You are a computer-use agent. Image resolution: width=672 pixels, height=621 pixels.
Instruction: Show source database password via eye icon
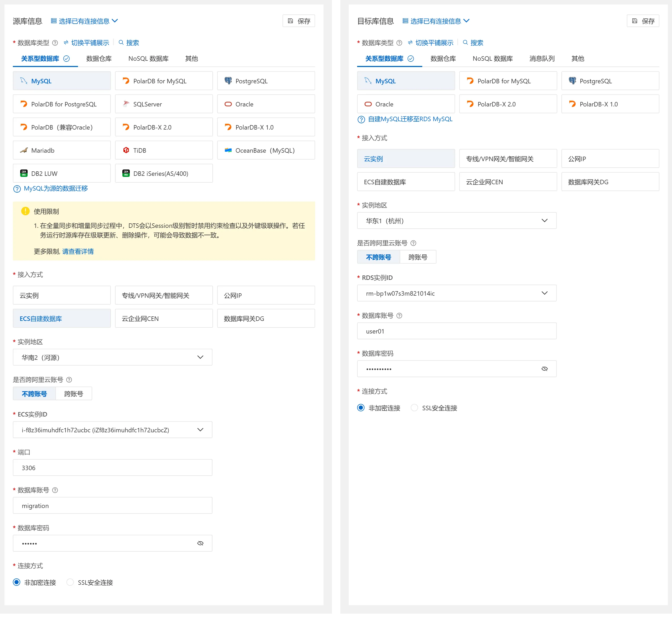tap(200, 543)
